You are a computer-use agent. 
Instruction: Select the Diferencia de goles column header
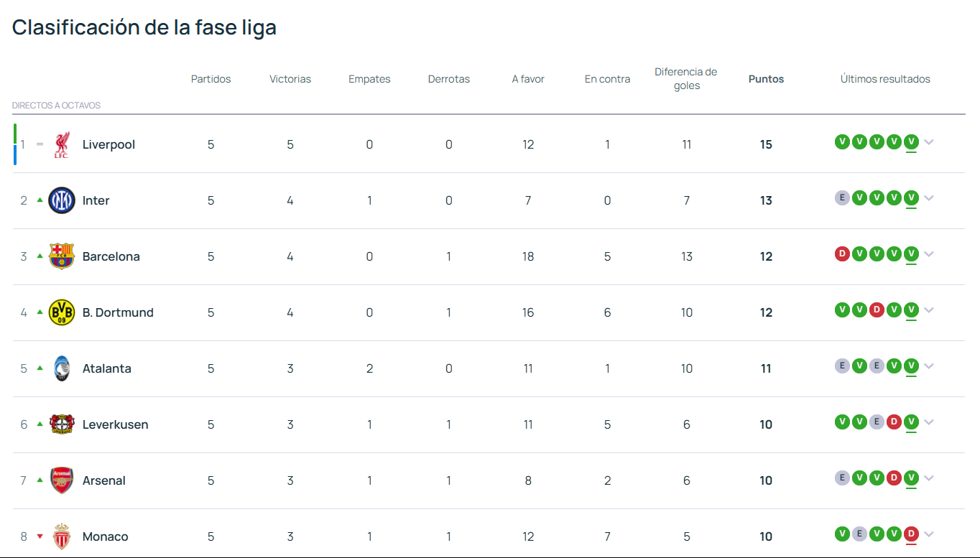[x=686, y=79]
